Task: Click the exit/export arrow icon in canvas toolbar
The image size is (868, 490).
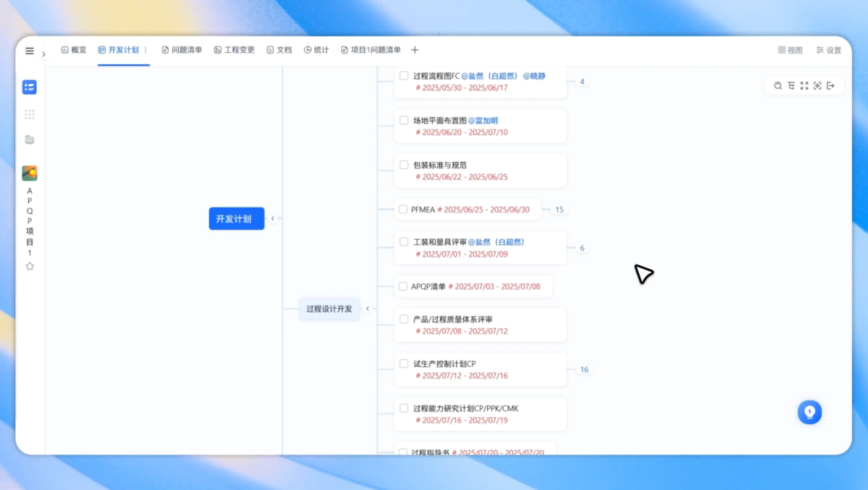Action: tap(830, 86)
